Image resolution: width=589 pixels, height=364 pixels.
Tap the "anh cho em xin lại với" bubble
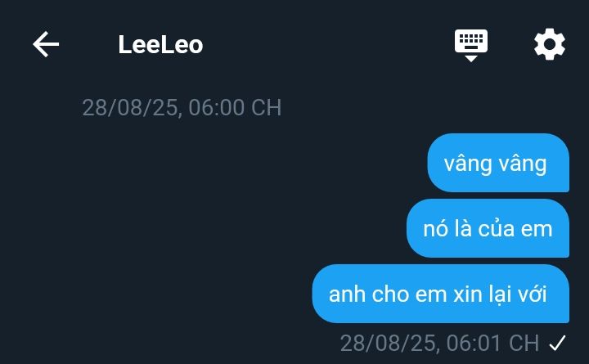[x=441, y=294]
